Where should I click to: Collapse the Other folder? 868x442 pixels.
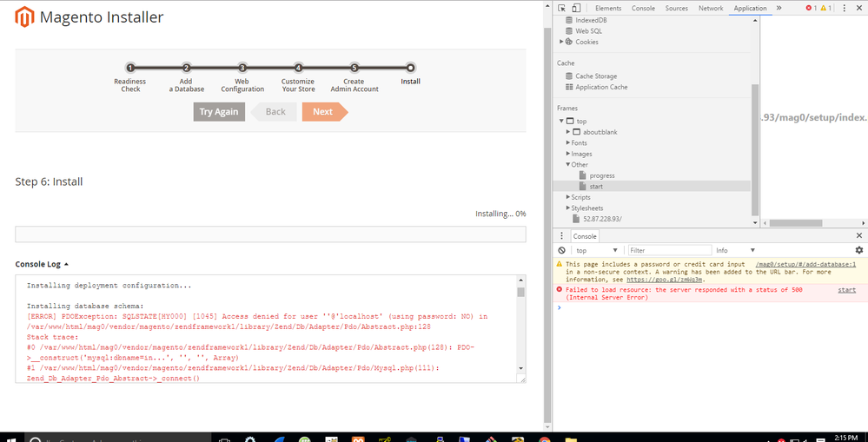(568, 165)
